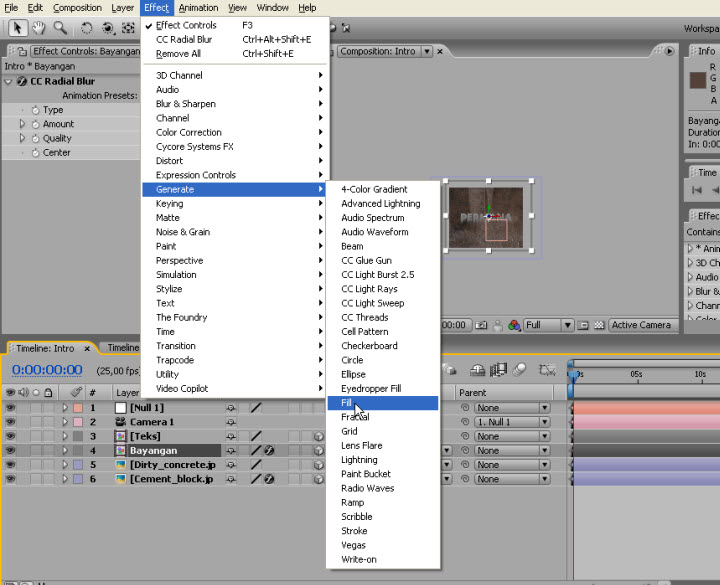
Task: Click the composition thumbnail in viewer
Action: click(486, 217)
